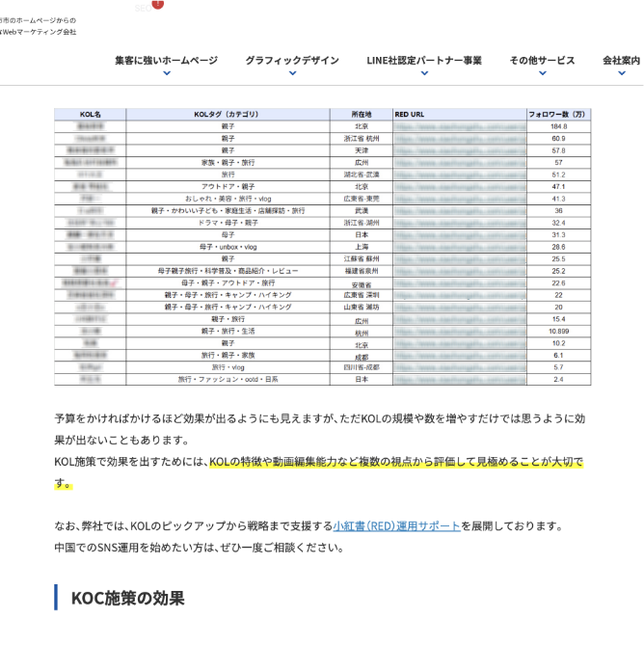Click the 江蘇省 蘇州 location cell
Screen dimensions: 644x671
pos(362,259)
